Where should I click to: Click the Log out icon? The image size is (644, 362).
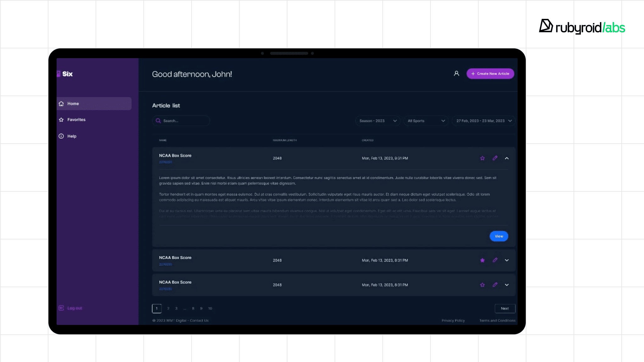point(61,308)
